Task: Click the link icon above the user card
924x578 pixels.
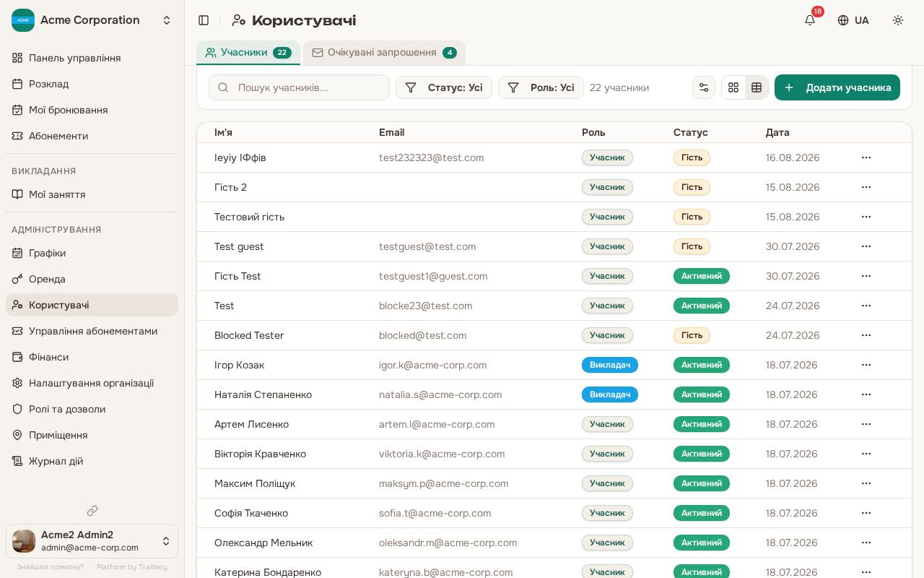Action: click(x=92, y=511)
